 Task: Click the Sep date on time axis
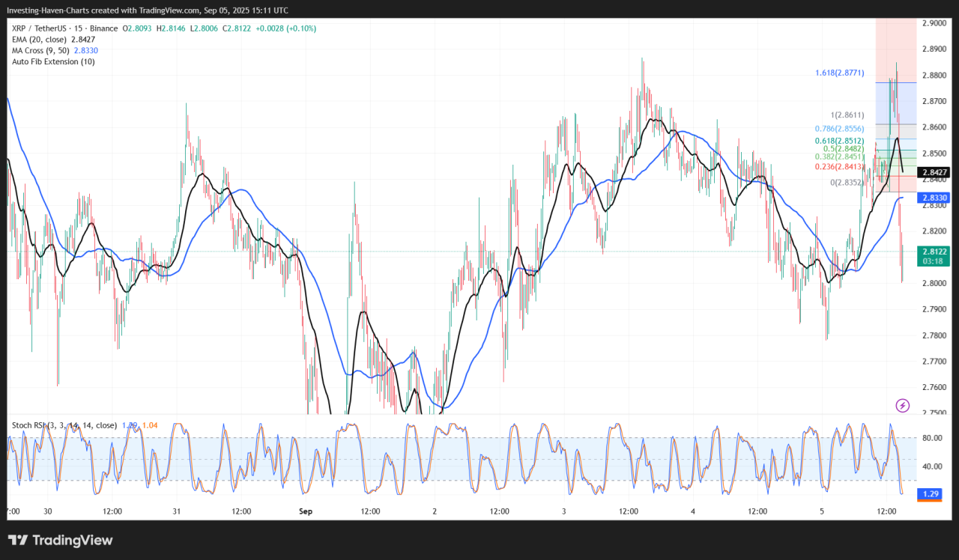pyautogui.click(x=305, y=511)
